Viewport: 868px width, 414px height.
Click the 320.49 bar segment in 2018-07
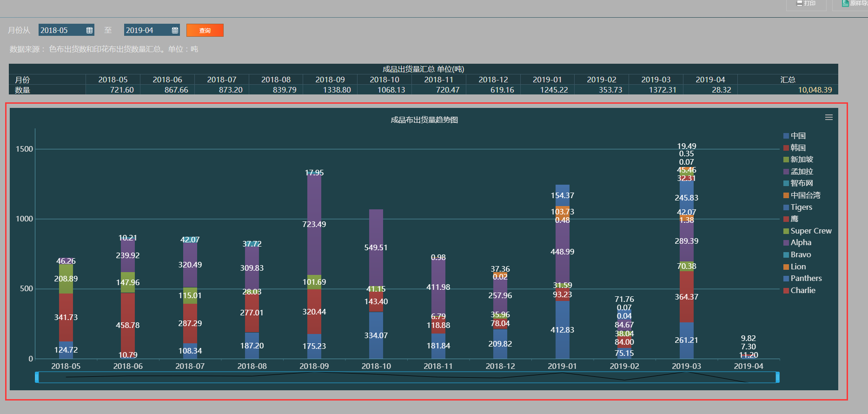coord(190,265)
